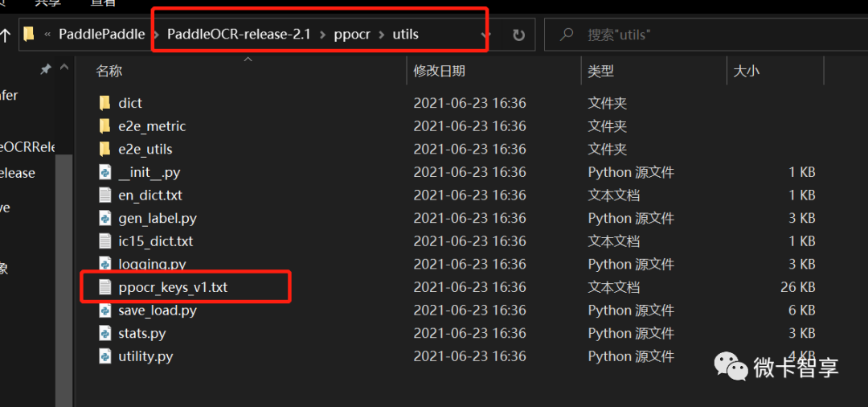Open the e2e_utils folder icon
The height and width of the screenshot is (407, 868).
pyautogui.click(x=104, y=149)
